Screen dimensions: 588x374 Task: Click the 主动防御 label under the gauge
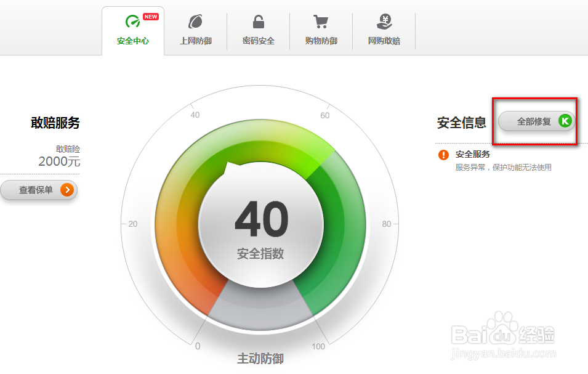tap(260, 359)
